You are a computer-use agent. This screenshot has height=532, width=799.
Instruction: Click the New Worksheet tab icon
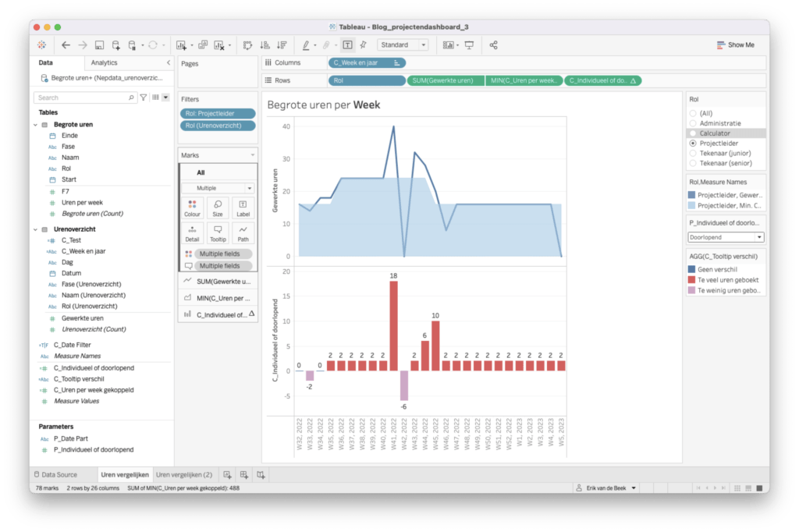point(228,474)
